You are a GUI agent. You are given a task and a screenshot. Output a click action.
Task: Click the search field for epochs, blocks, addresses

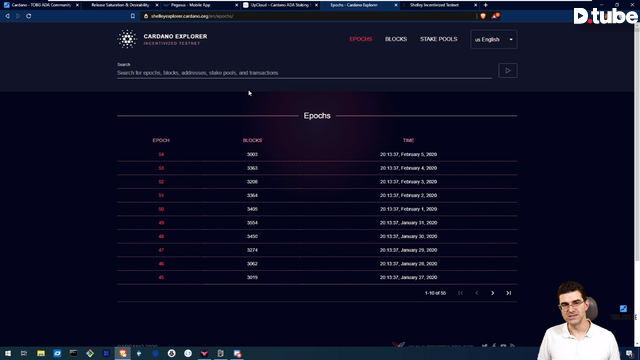point(304,73)
